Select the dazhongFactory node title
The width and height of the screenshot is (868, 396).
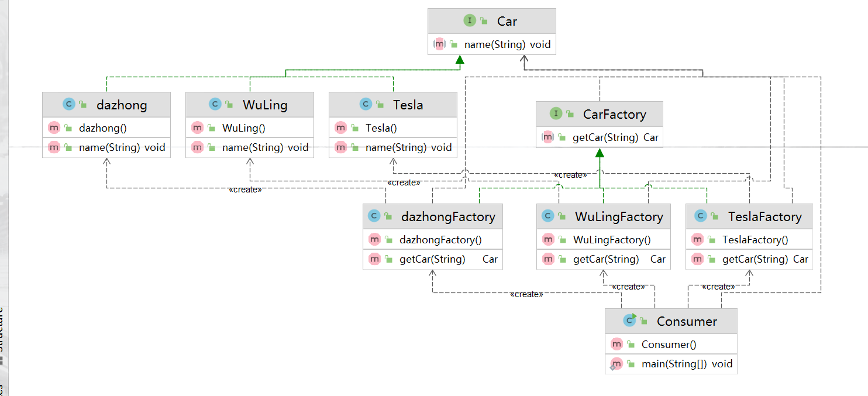pos(449,217)
